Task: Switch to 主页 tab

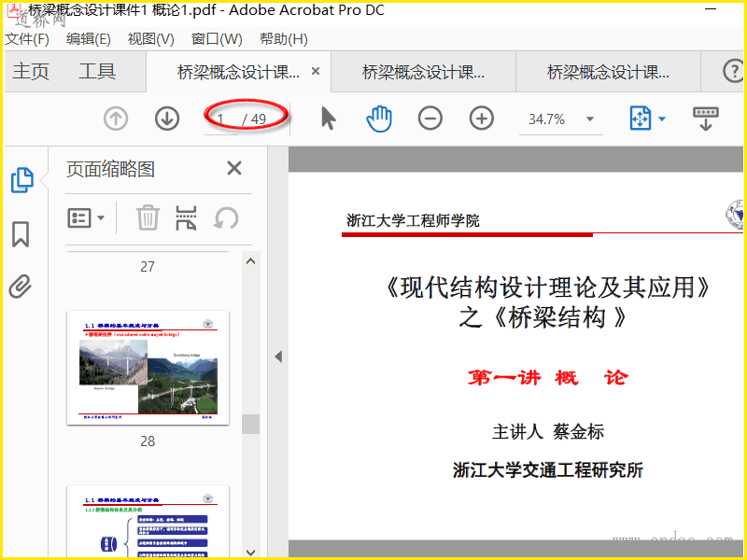Action: point(31,72)
